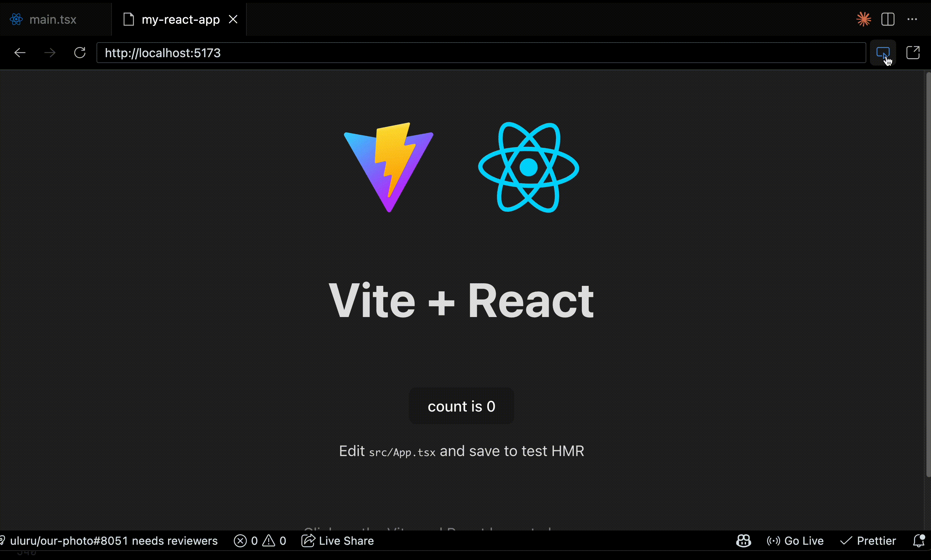Split the editor to the side

tap(888, 19)
